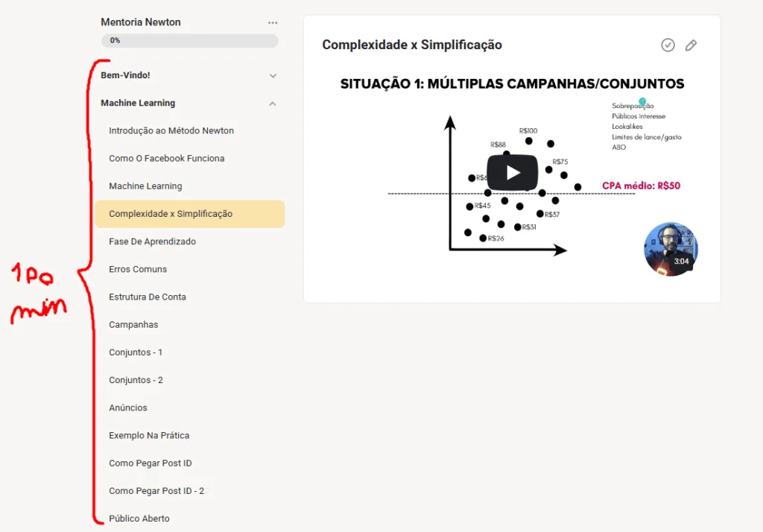The width and height of the screenshot is (763, 532).
Task: Select the Anúncios lesson
Action: coord(128,408)
